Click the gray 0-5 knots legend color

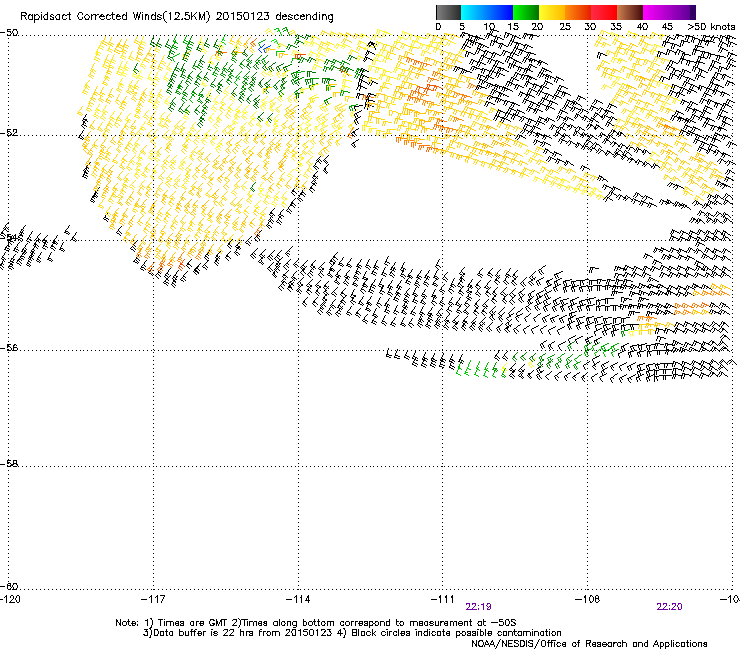coord(448,12)
